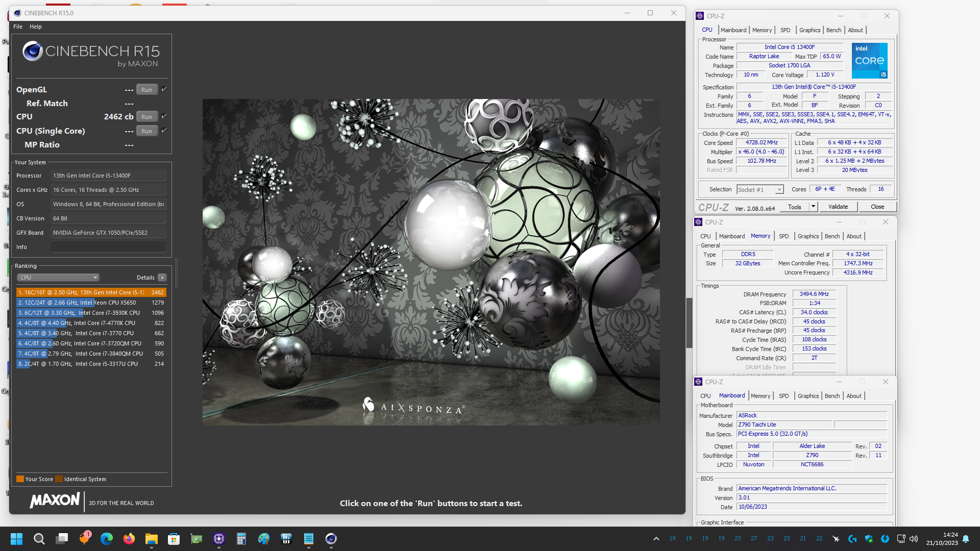Click the orange notification-badge taskbar icon
This screenshot has height=551, width=980.
84,539
